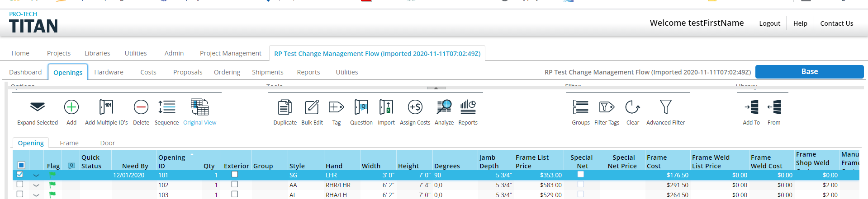Click the Logout link

(769, 23)
